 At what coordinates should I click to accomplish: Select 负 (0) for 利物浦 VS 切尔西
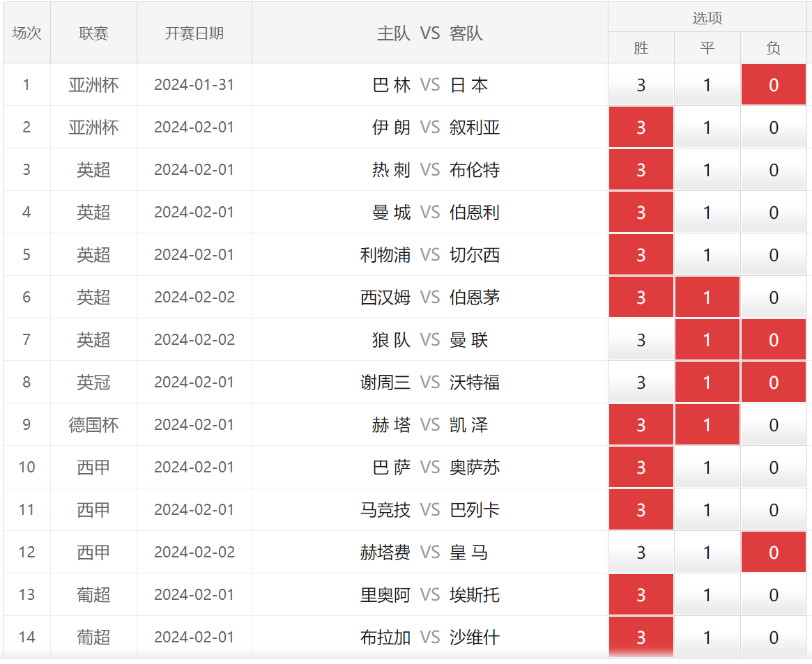pos(774,254)
